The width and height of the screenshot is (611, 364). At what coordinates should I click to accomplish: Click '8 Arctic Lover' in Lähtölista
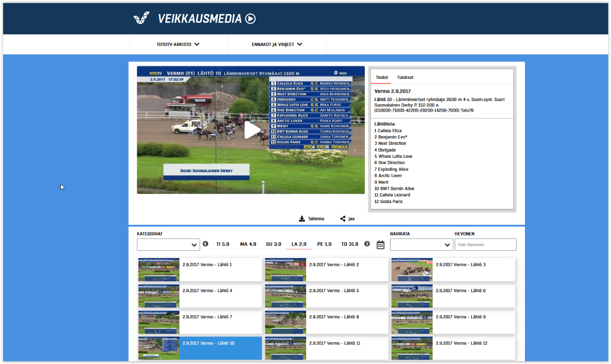coord(388,176)
